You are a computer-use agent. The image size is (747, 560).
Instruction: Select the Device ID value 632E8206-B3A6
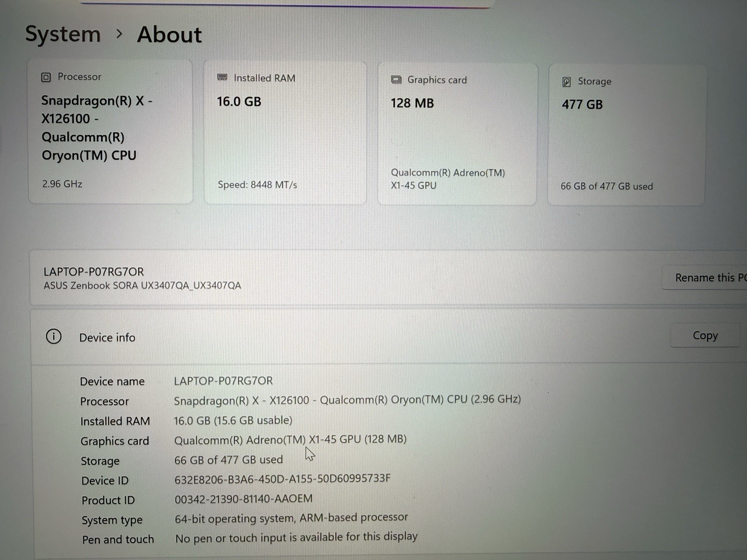click(x=282, y=479)
